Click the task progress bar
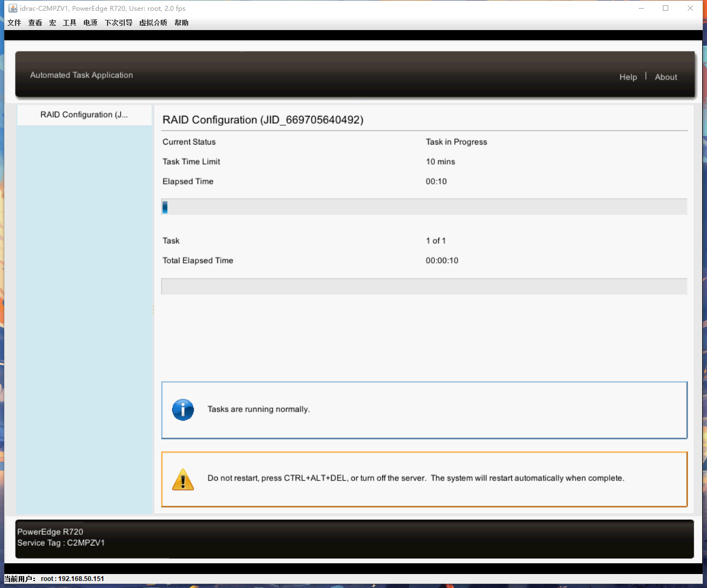707x588 pixels. [424, 206]
